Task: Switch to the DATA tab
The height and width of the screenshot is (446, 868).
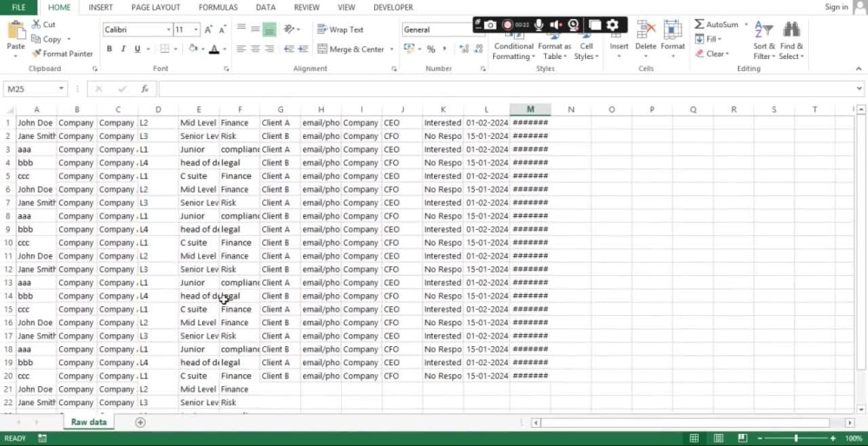Action: tap(266, 7)
